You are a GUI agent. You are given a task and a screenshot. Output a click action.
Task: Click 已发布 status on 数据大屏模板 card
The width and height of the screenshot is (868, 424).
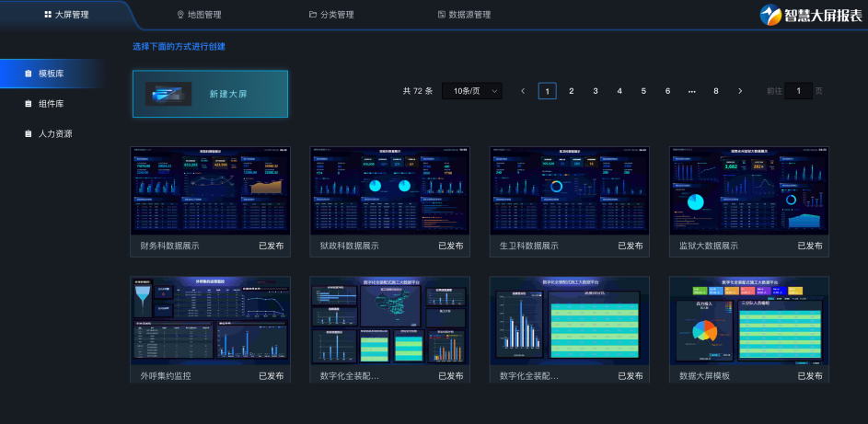coord(810,376)
